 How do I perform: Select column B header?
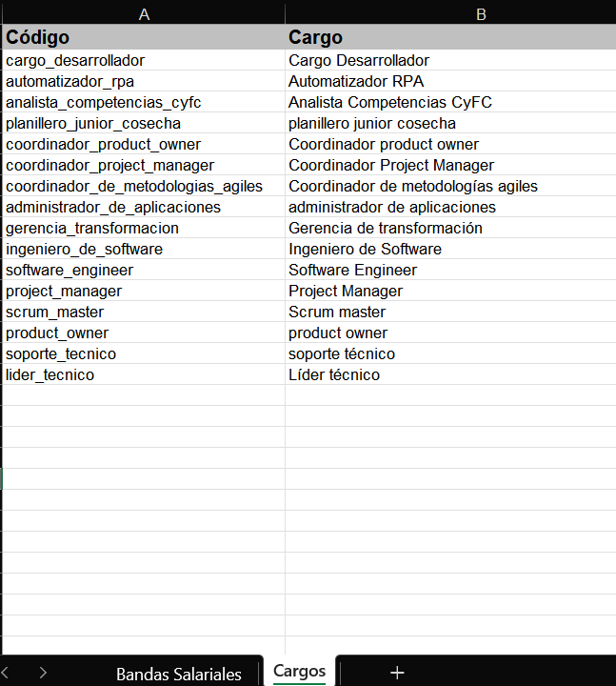tap(481, 13)
